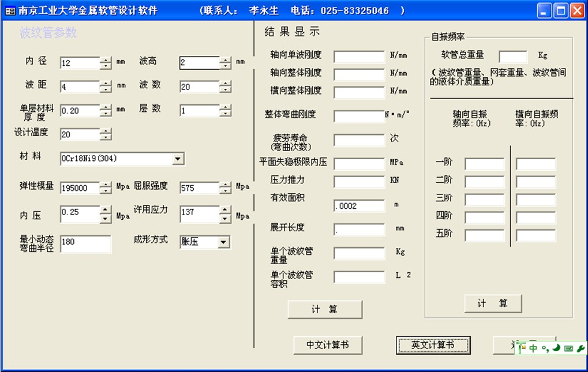Increase 波高 value using up spinner
The image size is (588, 372).
(x=226, y=60)
